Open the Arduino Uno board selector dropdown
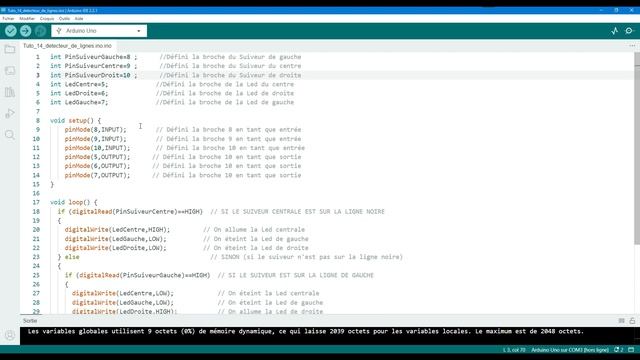The width and height of the screenshot is (640, 360). pos(99,31)
